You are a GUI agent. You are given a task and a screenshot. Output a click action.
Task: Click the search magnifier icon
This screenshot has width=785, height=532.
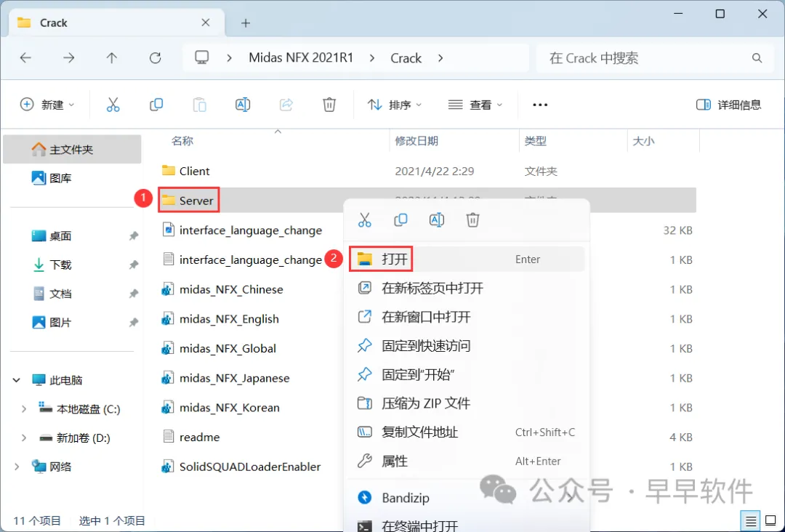click(757, 58)
